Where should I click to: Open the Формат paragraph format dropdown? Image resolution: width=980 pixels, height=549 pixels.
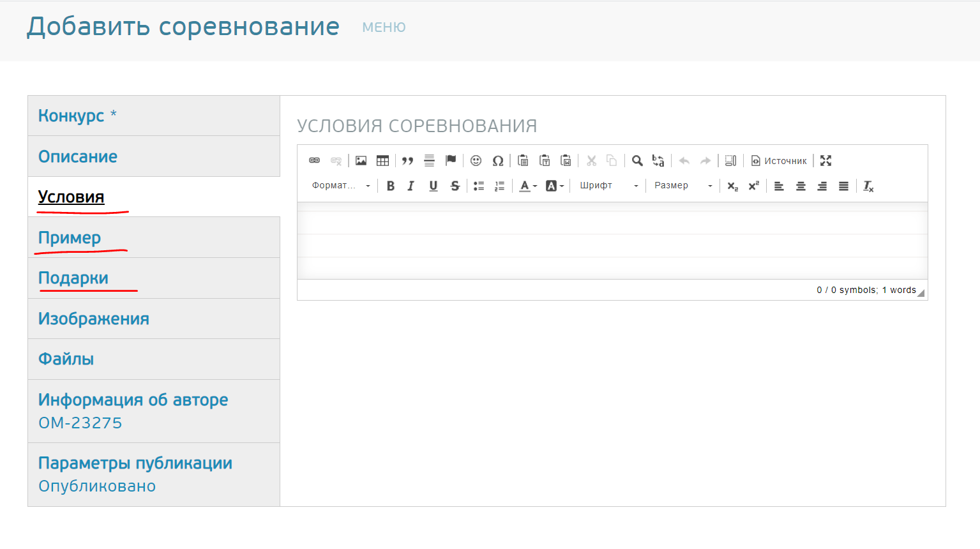coord(340,186)
